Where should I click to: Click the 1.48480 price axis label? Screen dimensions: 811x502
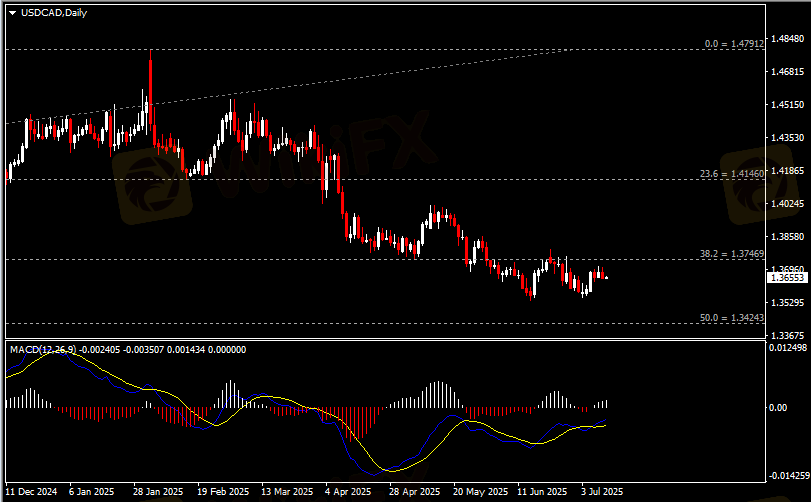click(x=787, y=39)
